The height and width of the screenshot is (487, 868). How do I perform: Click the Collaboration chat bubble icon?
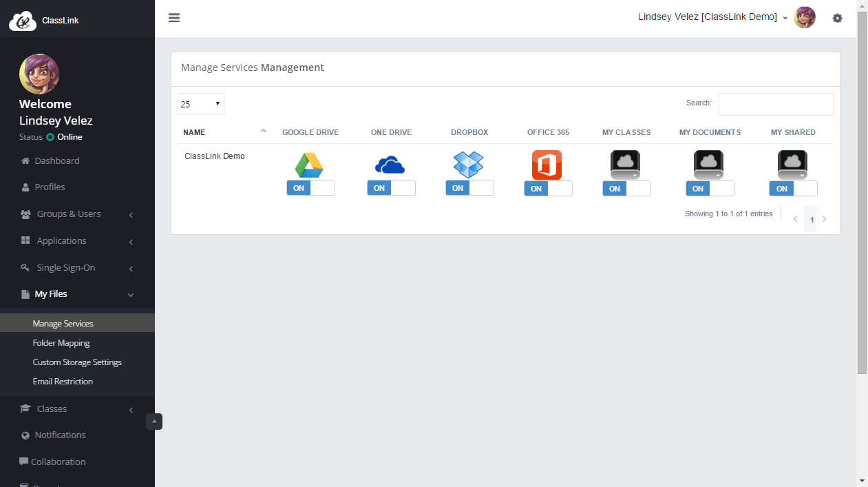pyautogui.click(x=24, y=462)
